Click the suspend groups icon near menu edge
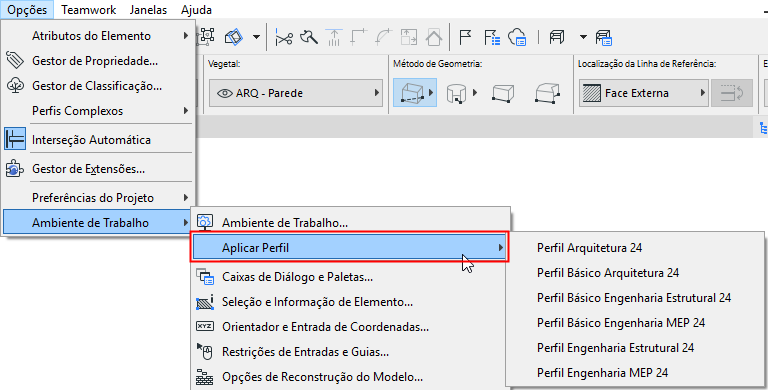 207,37
